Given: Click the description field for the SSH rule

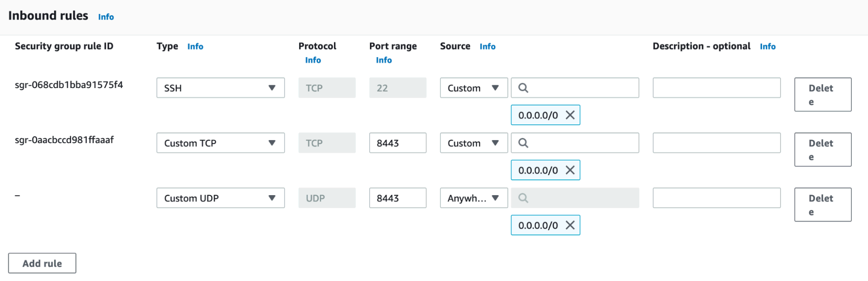Looking at the screenshot, I should 716,88.
